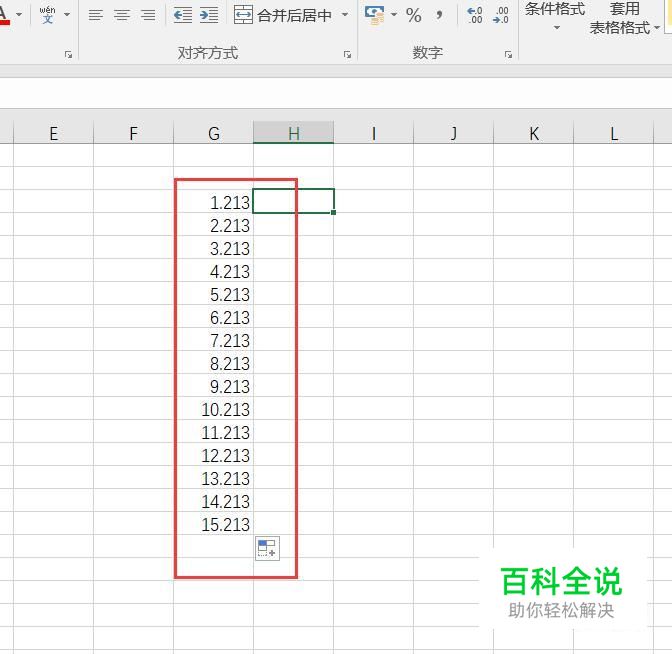Image resolution: width=672 pixels, height=654 pixels.
Task: Click the active cell in column H
Action: (294, 201)
